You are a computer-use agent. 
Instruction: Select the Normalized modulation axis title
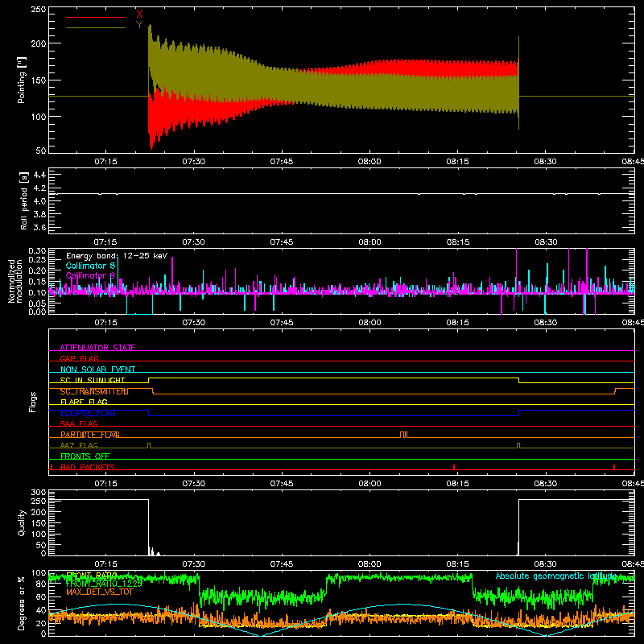click(15, 281)
